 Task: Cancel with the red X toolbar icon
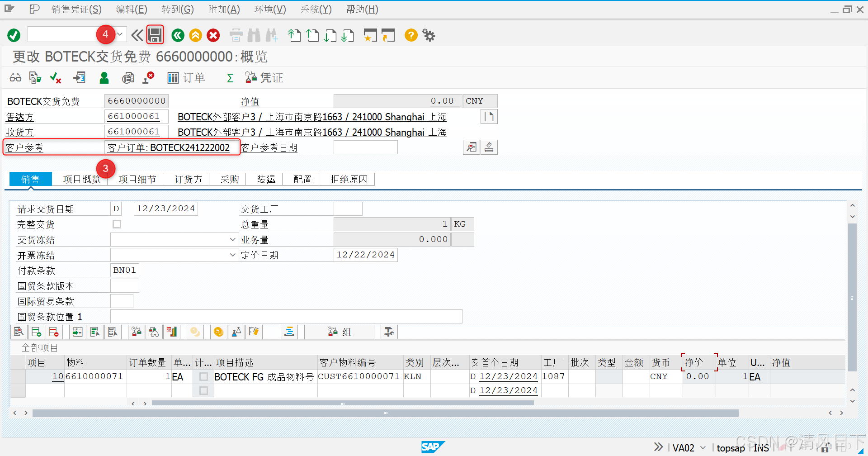[213, 35]
